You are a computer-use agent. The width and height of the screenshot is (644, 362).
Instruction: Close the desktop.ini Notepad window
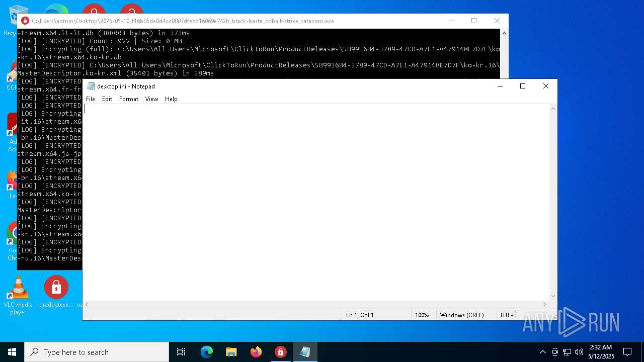[545, 86]
